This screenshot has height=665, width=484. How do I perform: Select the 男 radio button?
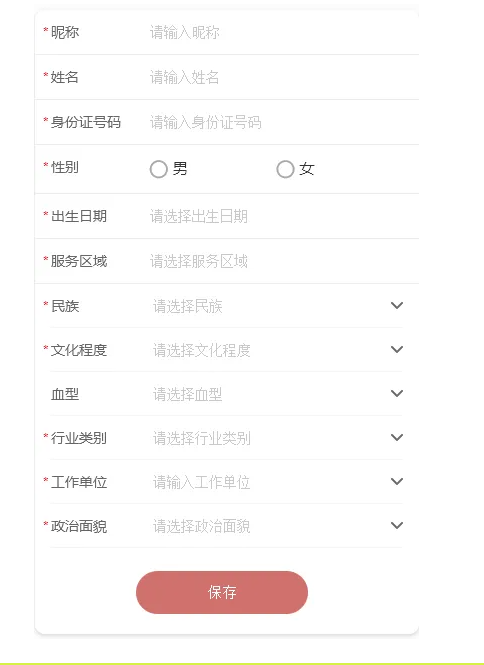(x=159, y=169)
